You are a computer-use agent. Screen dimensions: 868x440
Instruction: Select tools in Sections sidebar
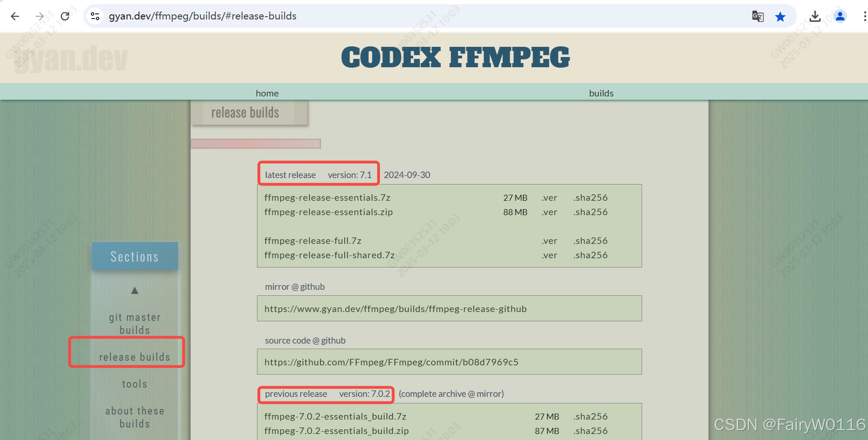click(x=135, y=384)
